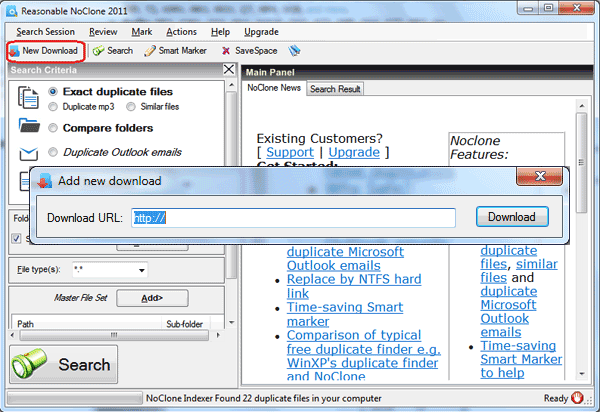Viewport: 600px width, 412px height.
Task: Click the large Search button with flashlight
Action: click(64, 364)
